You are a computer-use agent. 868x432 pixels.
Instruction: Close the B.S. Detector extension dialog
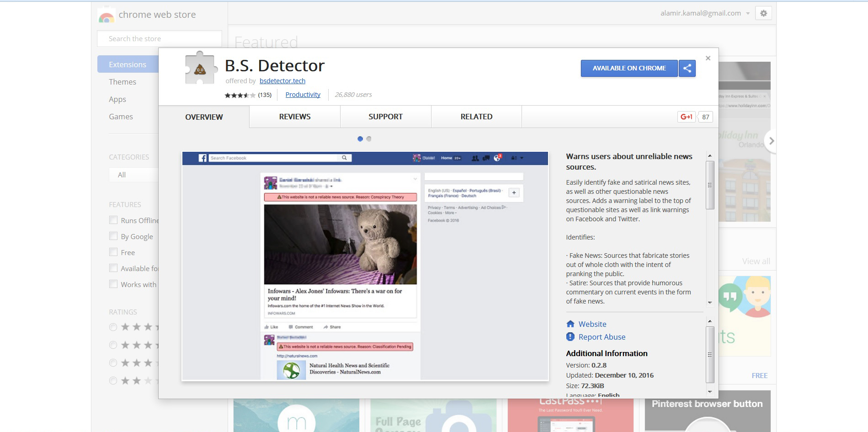[708, 58]
